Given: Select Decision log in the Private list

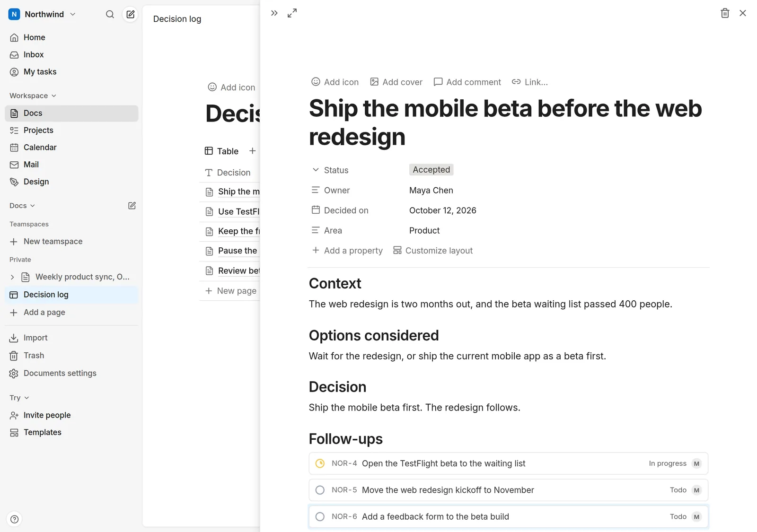Looking at the screenshot, I should (x=71, y=295).
